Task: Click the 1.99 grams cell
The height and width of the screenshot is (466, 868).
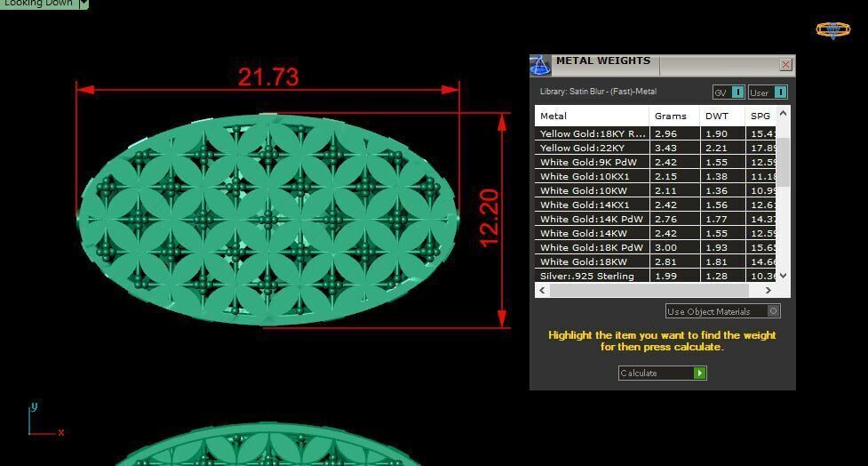Action: (675, 276)
